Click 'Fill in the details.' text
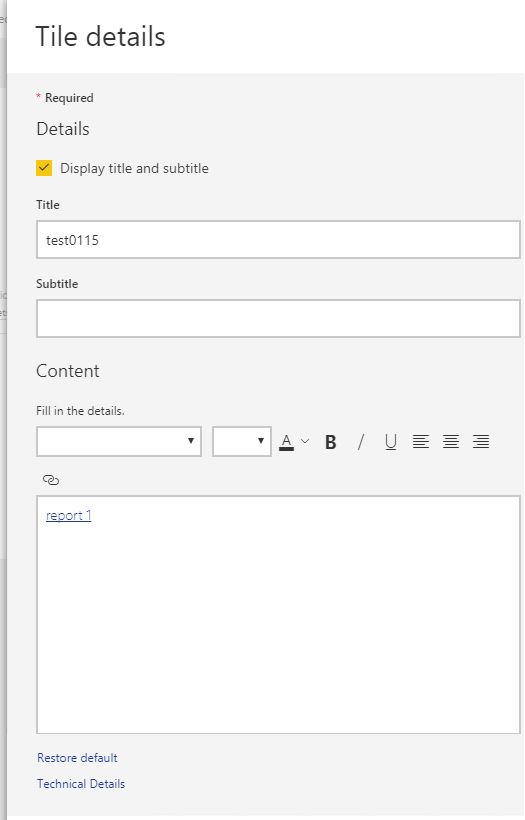The height and width of the screenshot is (820, 525). pos(80,411)
